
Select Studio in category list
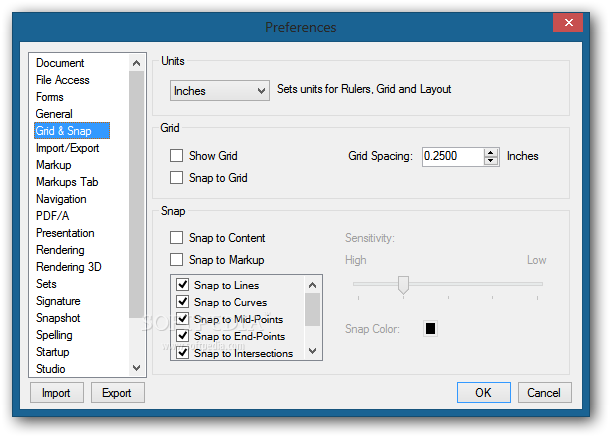coord(51,369)
